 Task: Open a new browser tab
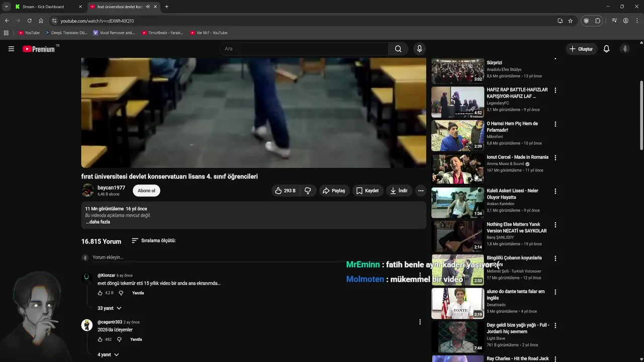click(167, 7)
